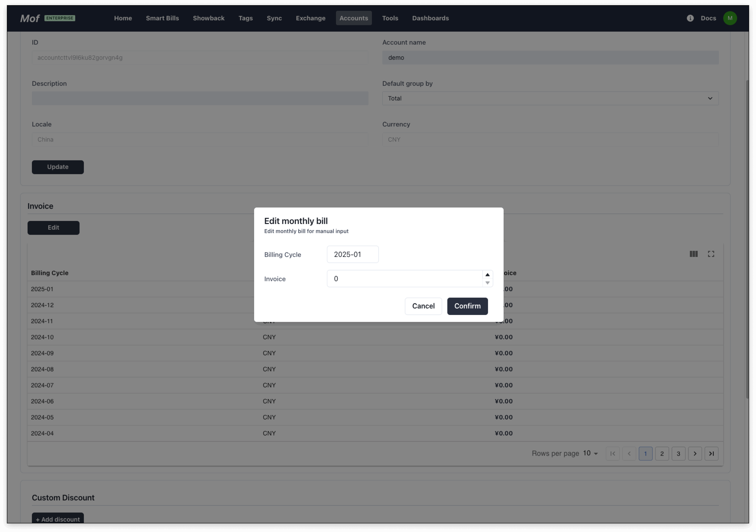Go to first page of invoice table
Viewport: 756px width, 532px height.
[x=612, y=454]
